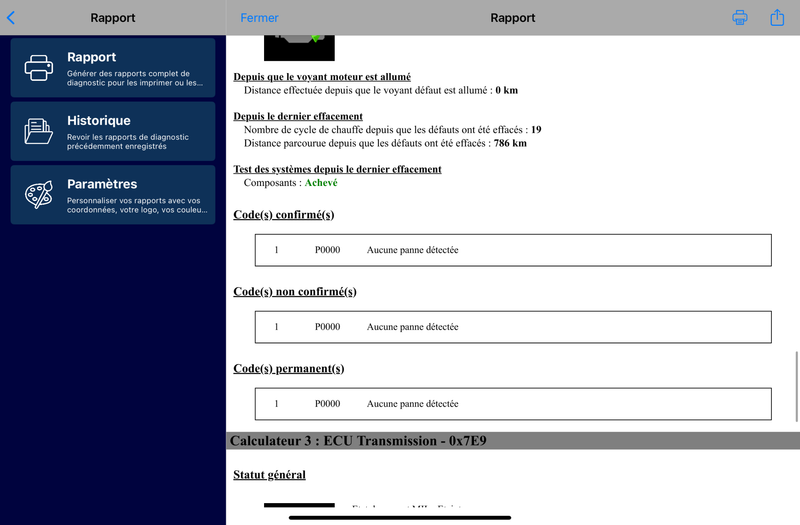
Task: Select the engine thumbnail image at top
Action: click(x=299, y=47)
